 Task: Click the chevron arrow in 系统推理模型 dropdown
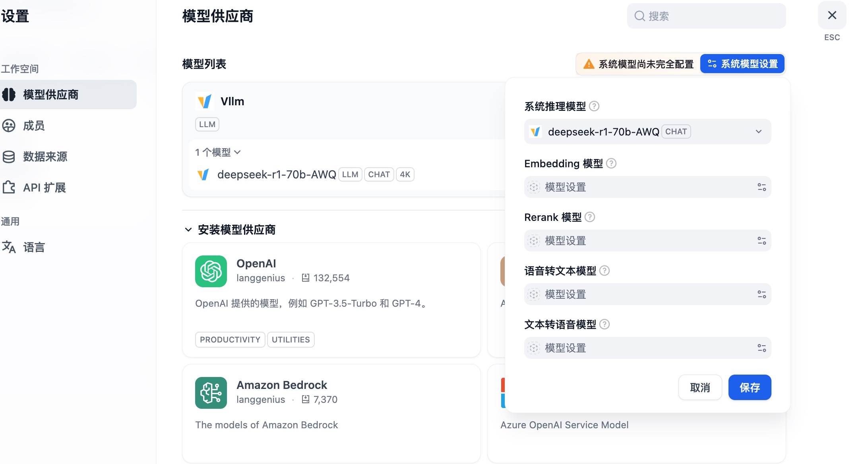click(759, 131)
